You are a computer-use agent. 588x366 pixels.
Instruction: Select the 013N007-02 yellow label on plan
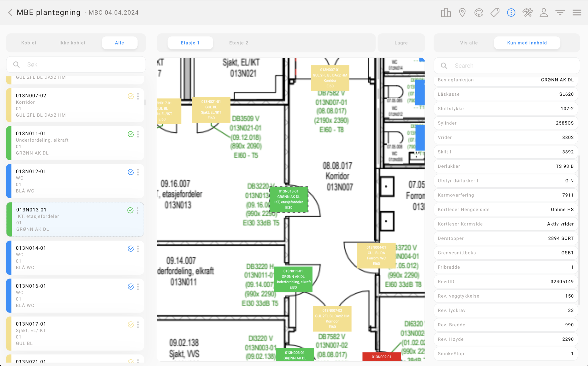[332, 319]
